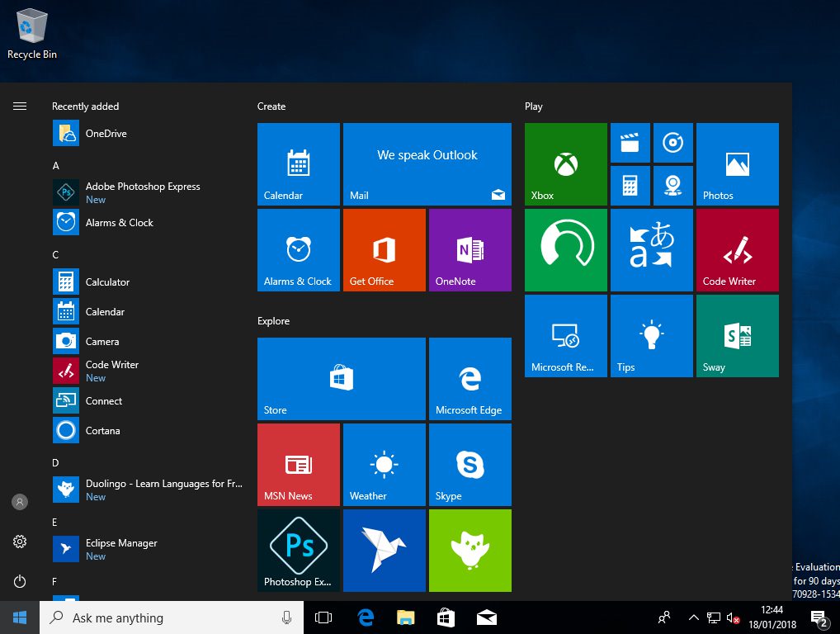Open the small Groove Music disc tile
This screenshot has height=634, width=840.
coord(672,143)
